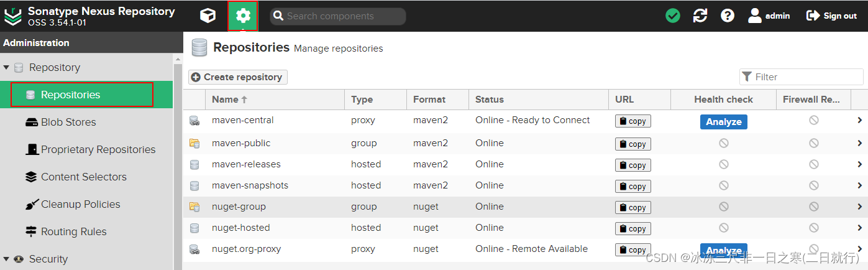Image resolution: width=868 pixels, height=270 pixels.
Task: Click maven-public health check disabled icon
Action: click(x=724, y=143)
